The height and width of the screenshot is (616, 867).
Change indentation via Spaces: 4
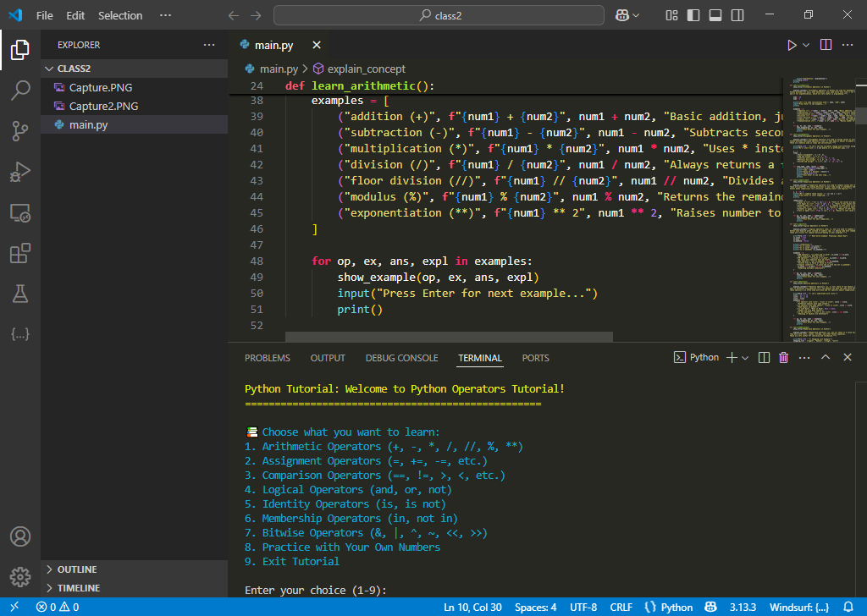(535, 607)
